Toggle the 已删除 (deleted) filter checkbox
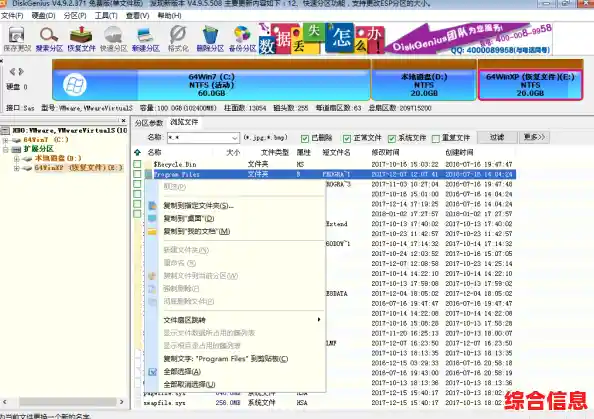The height and width of the screenshot is (419, 594). [x=305, y=139]
